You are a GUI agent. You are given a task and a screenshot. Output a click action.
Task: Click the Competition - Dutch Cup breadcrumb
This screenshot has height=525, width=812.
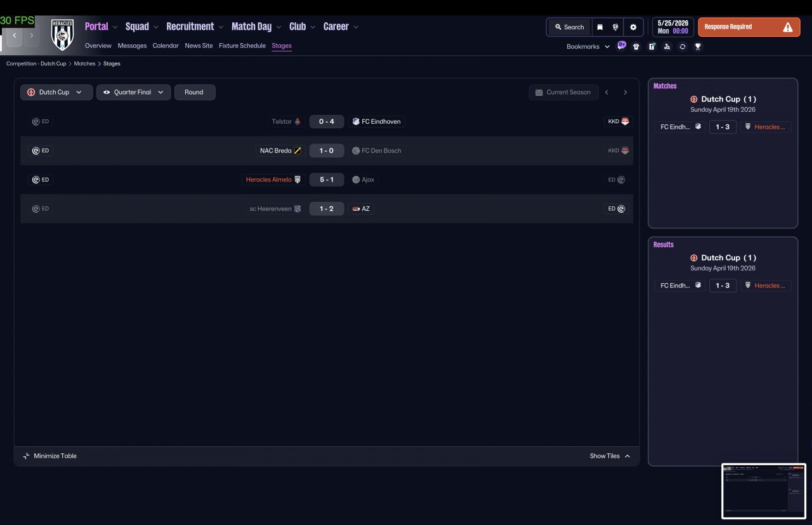36,63
